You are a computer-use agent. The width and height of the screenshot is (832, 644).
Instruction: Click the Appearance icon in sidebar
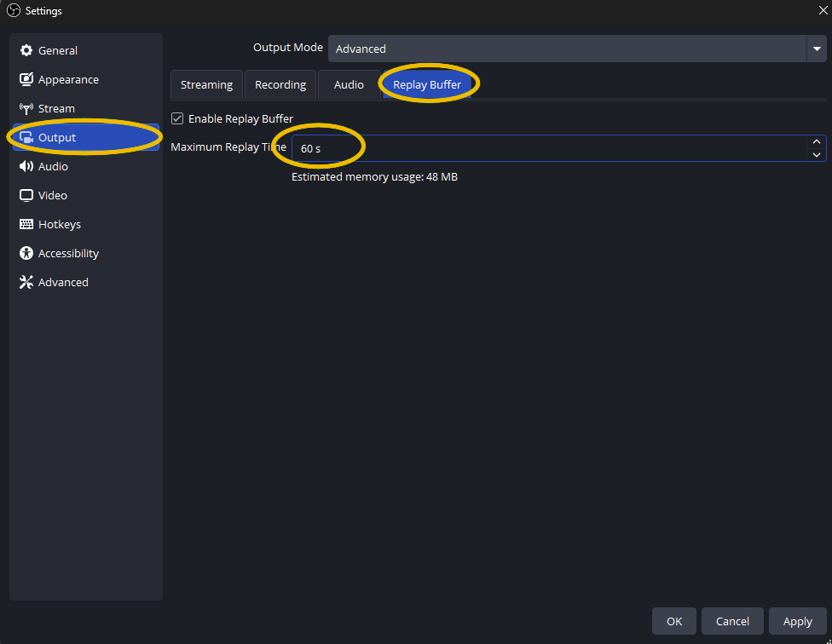26,79
